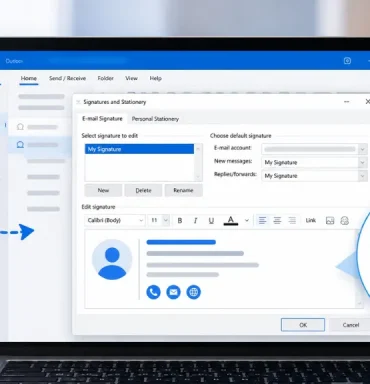Switch to Personal Stationery tab

click(x=155, y=119)
